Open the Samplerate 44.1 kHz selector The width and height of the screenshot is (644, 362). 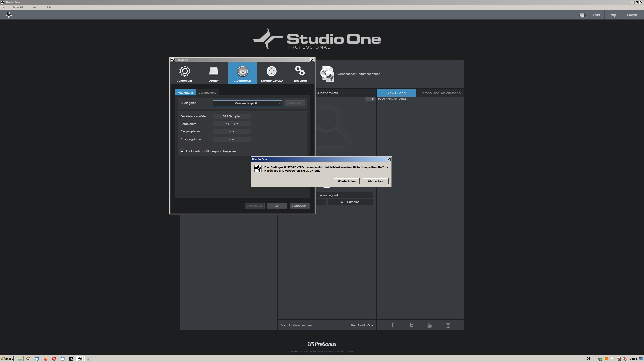232,124
